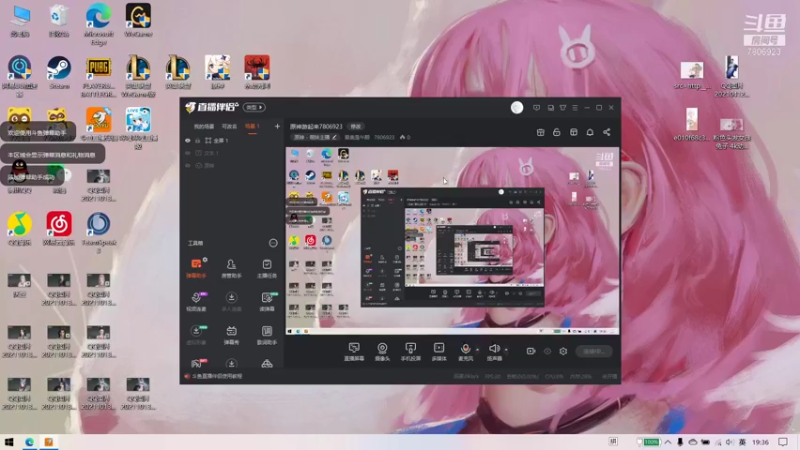This screenshot has width=800, height=450.
Task: Add a 手机投屏 phone cast source
Action: tap(410, 352)
